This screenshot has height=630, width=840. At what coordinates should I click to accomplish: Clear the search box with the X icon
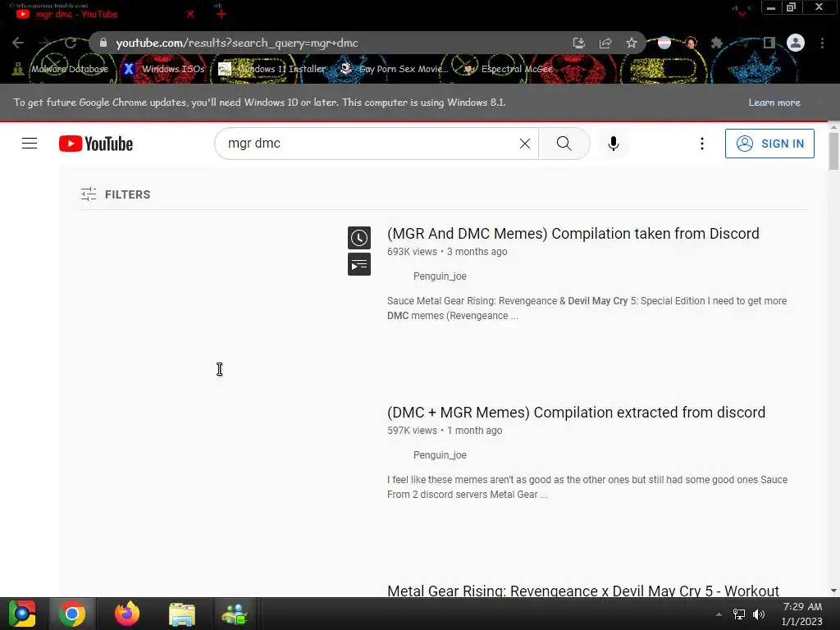coord(525,144)
